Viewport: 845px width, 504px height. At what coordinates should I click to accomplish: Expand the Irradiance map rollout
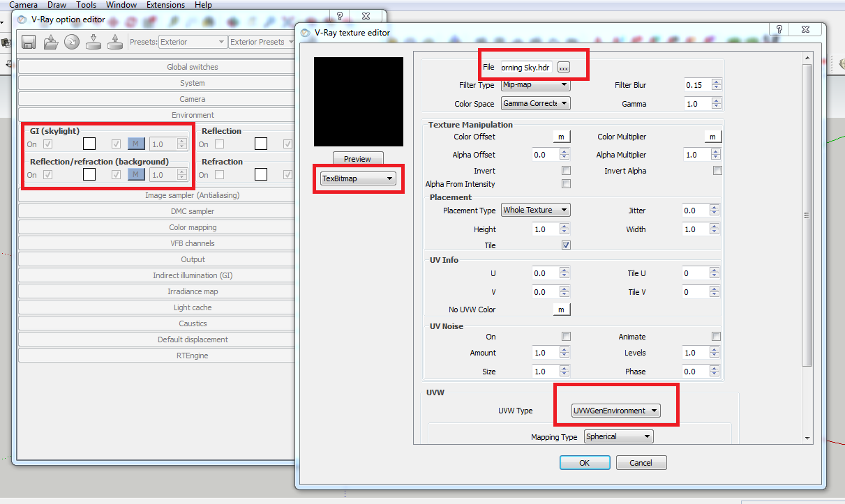point(156,291)
